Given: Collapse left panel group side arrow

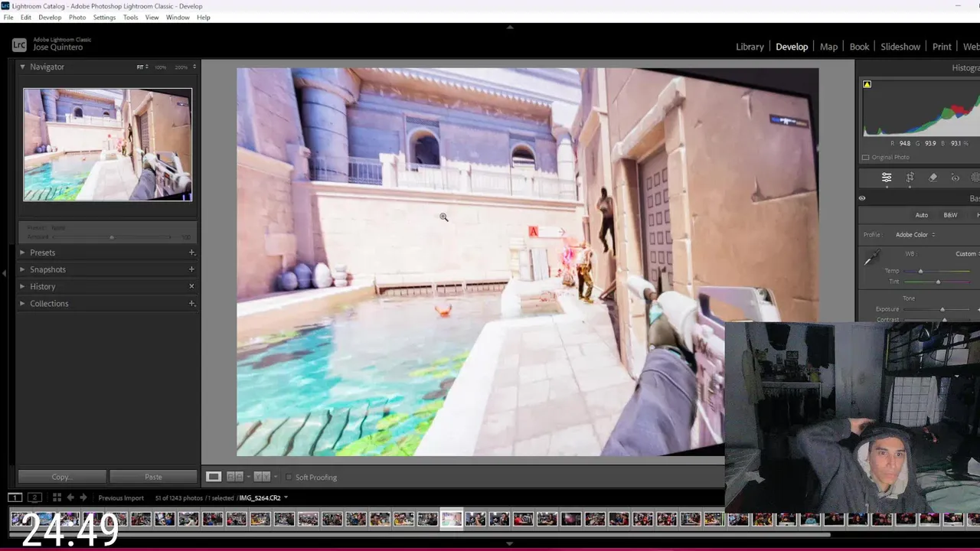Looking at the screenshot, I should (3, 272).
